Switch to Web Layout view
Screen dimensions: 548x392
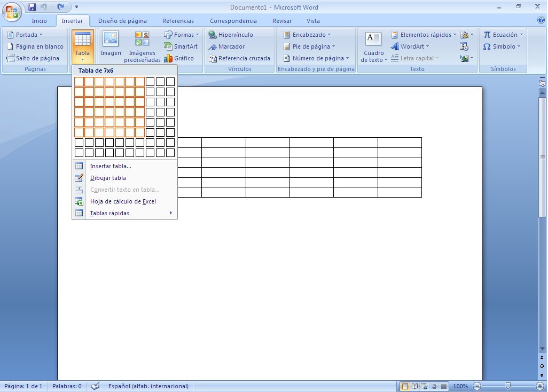click(x=424, y=387)
